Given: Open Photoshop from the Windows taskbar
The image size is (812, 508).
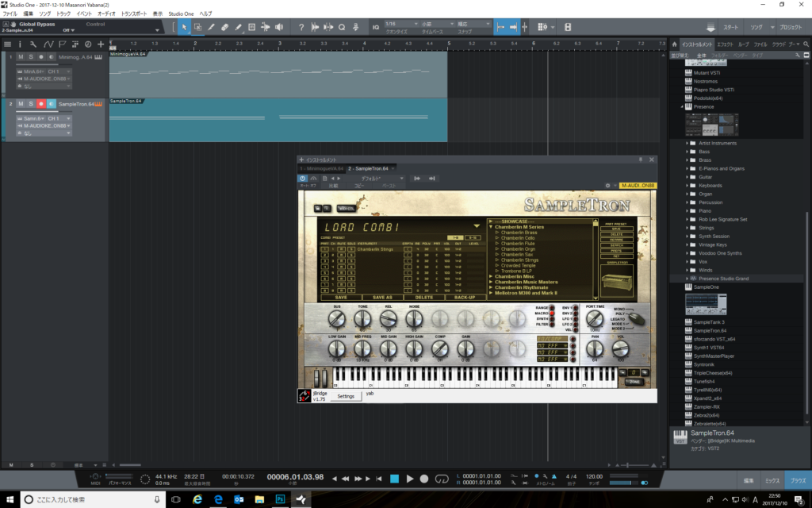Looking at the screenshot, I should [280, 499].
